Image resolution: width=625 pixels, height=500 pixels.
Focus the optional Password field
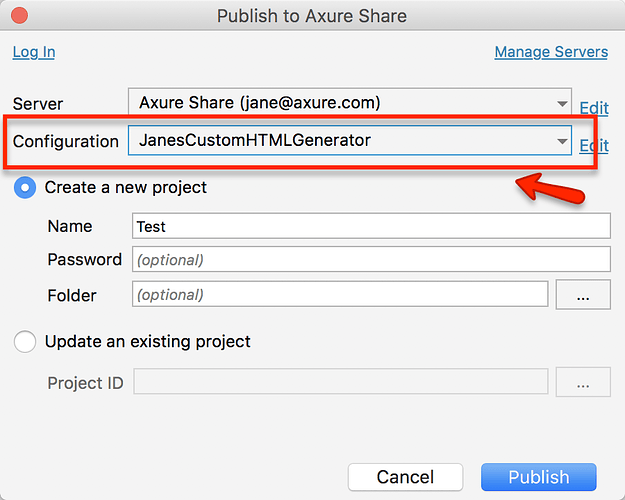(x=371, y=260)
